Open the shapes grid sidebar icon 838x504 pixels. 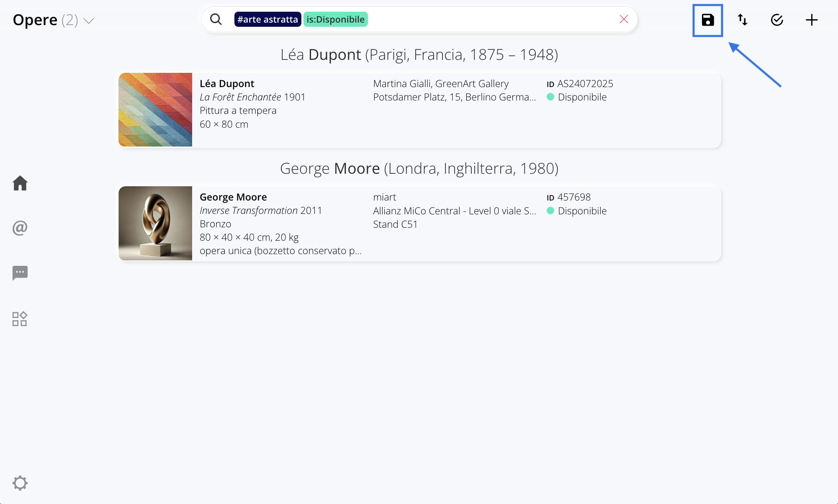click(20, 319)
